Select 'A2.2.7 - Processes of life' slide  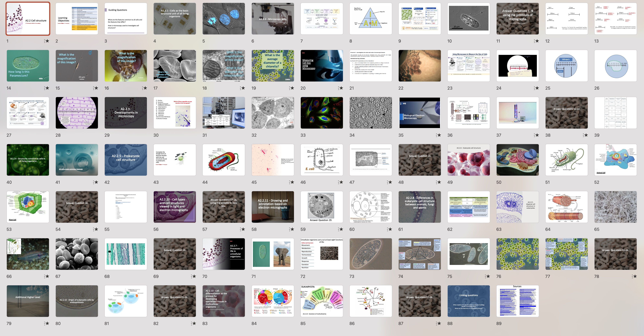point(224,254)
